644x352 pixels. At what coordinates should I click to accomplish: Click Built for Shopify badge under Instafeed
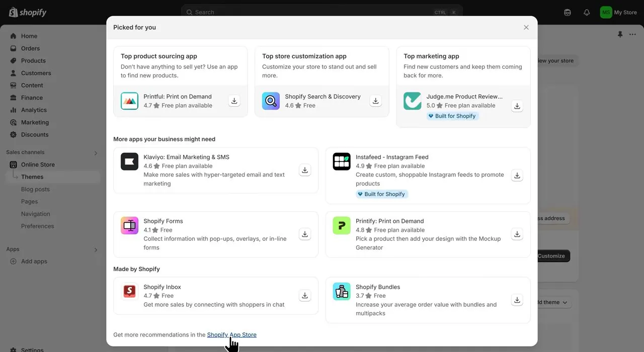[381, 194]
